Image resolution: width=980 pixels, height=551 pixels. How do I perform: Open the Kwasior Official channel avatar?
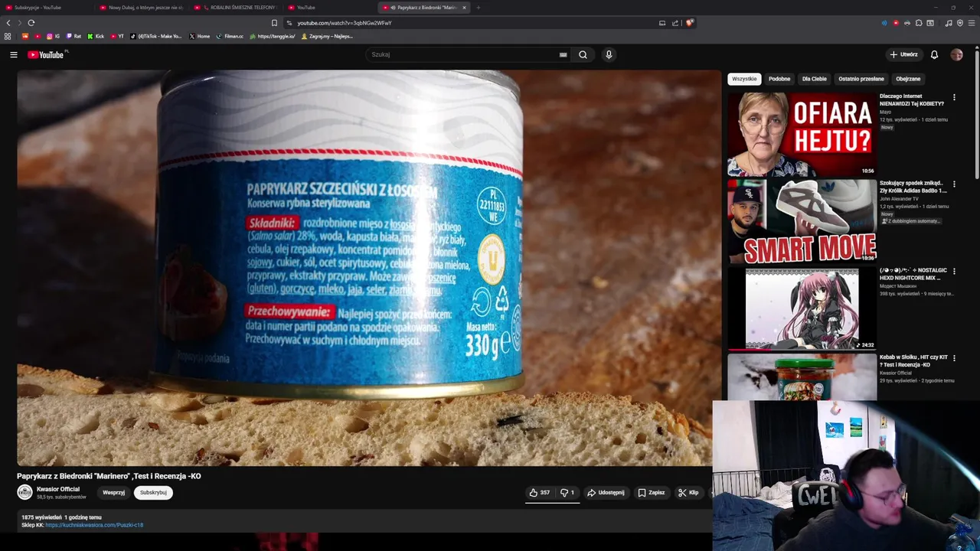(24, 492)
